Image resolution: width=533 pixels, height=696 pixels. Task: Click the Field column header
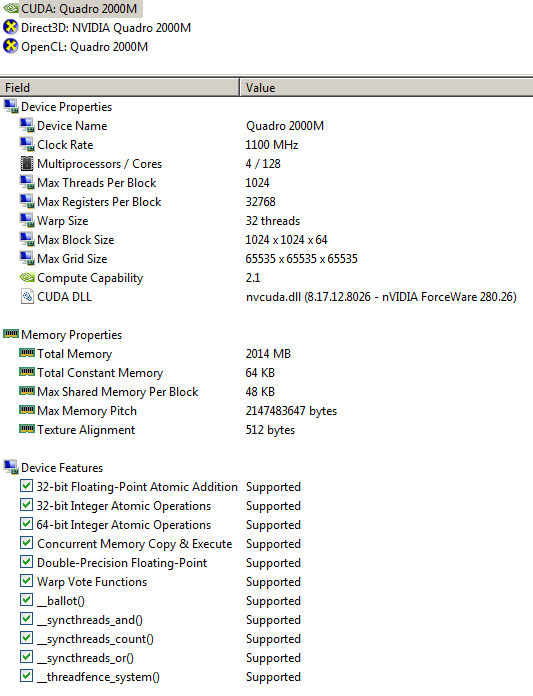coord(120,87)
